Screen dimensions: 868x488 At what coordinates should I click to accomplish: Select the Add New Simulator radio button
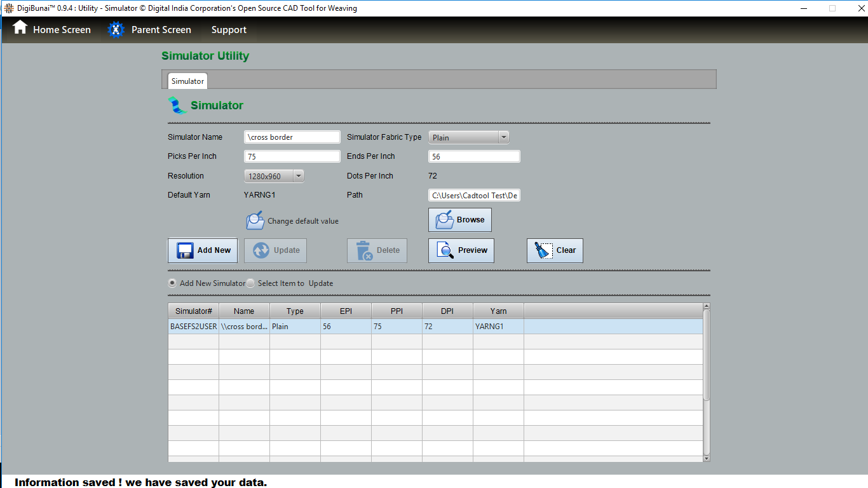(172, 283)
